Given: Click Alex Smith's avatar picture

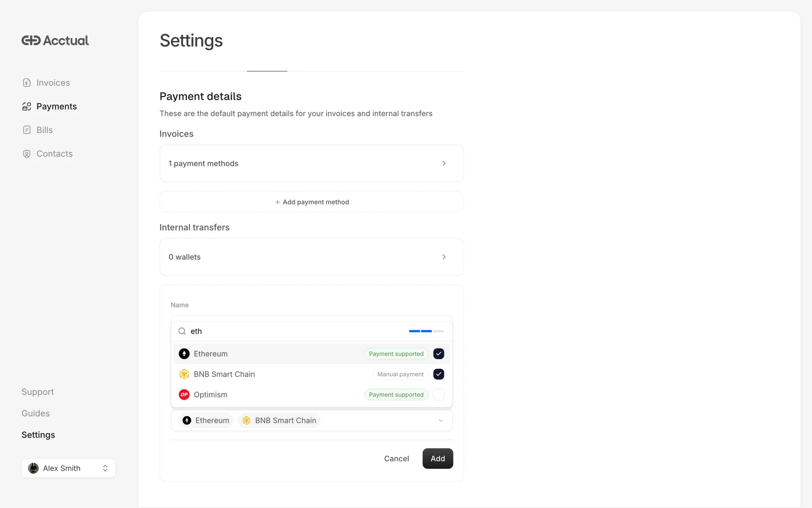Looking at the screenshot, I should coord(33,468).
